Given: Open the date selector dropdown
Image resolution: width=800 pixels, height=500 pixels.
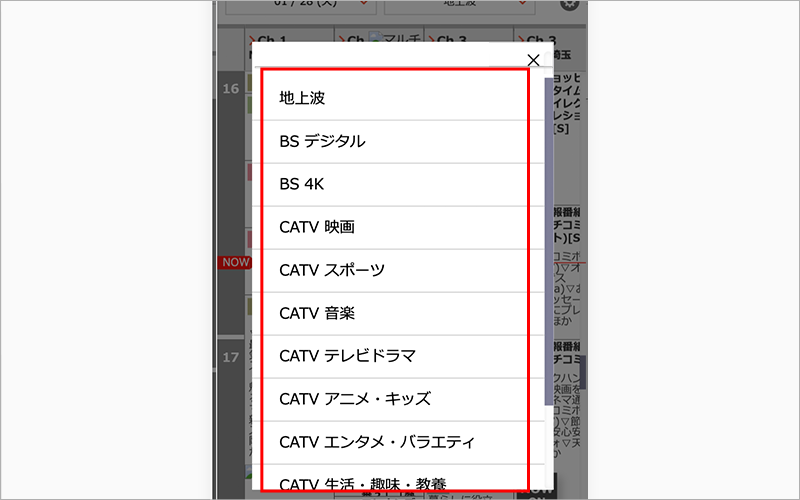Looking at the screenshot, I should coord(301,6).
